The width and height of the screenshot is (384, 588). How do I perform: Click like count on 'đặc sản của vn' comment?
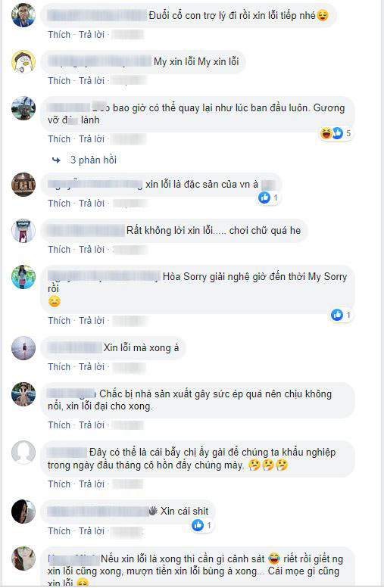(276, 198)
